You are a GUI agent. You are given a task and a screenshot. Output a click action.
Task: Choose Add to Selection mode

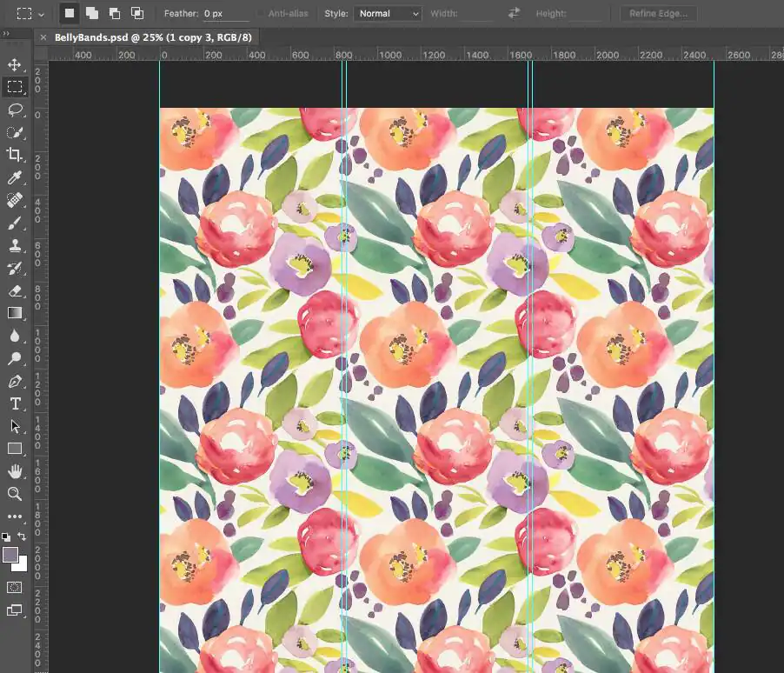click(x=92, y=14)
